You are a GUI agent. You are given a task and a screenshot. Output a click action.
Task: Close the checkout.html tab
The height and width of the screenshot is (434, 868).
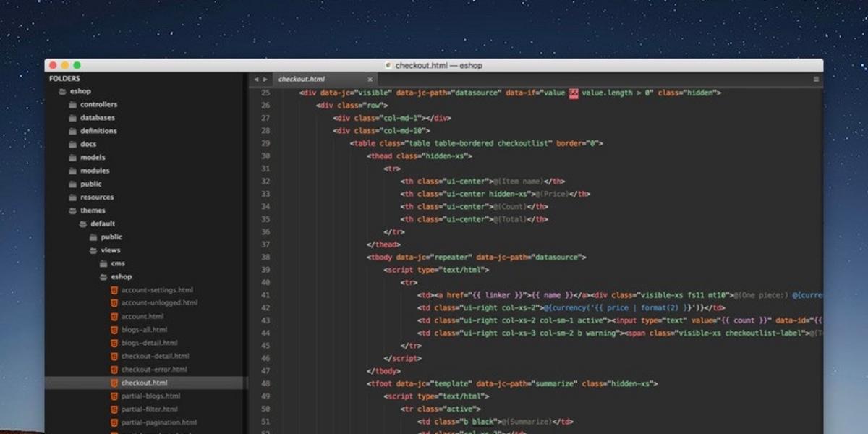point(370,79)
